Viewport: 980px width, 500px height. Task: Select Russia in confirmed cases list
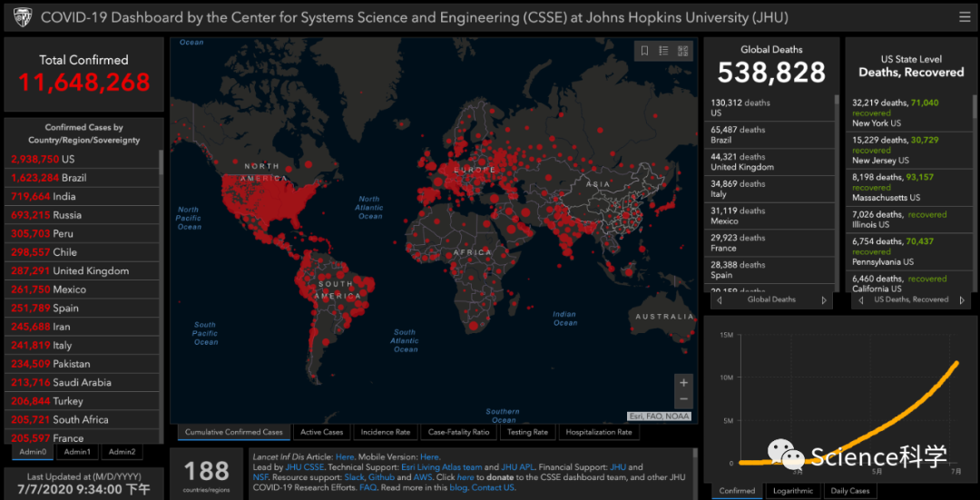(83, 215)
